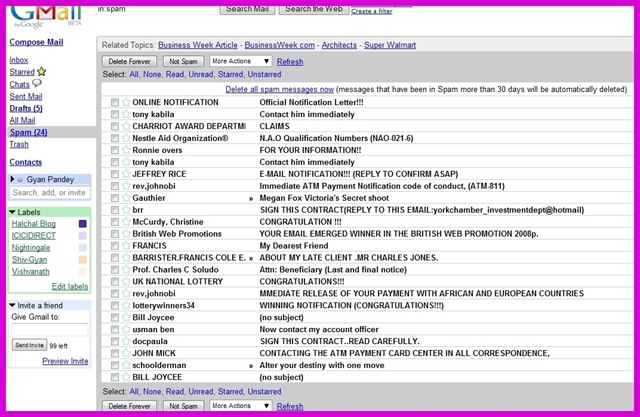Viewport: 640px width, 417px height.
Task: Tick the docpaula message checkbox
Action: (x=115, y=342)
